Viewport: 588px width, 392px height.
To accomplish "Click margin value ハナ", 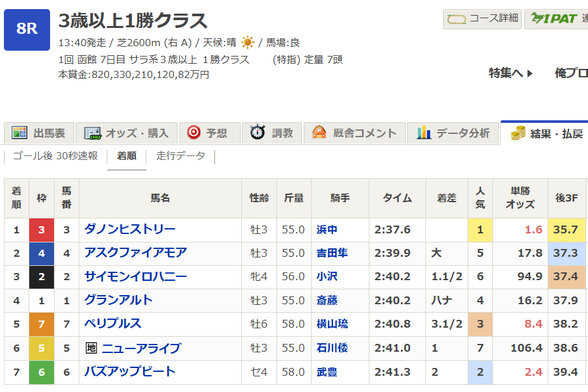I will pos(442,300).
